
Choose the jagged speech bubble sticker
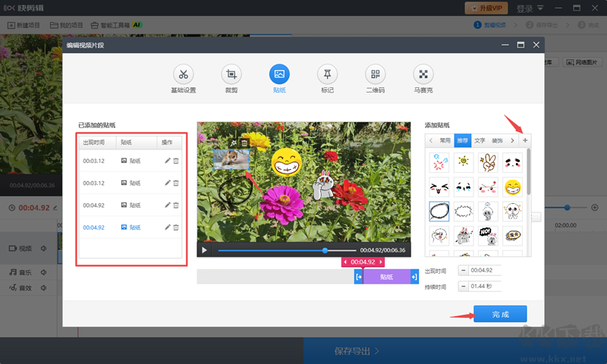click(x=464, y=212)
